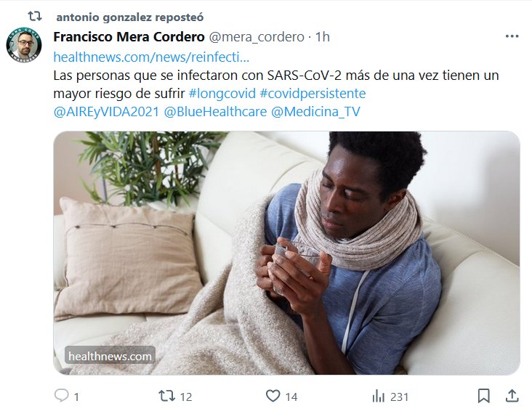
Task: Open the Francisco Mera Cordero display name
Action: click(x=129, y=36)
